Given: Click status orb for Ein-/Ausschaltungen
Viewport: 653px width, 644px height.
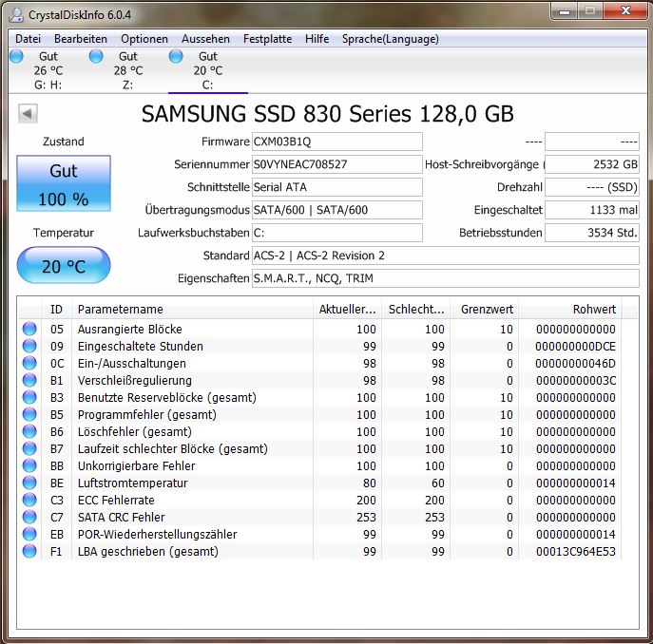Looking at the screenshot, I should [29, 363].
